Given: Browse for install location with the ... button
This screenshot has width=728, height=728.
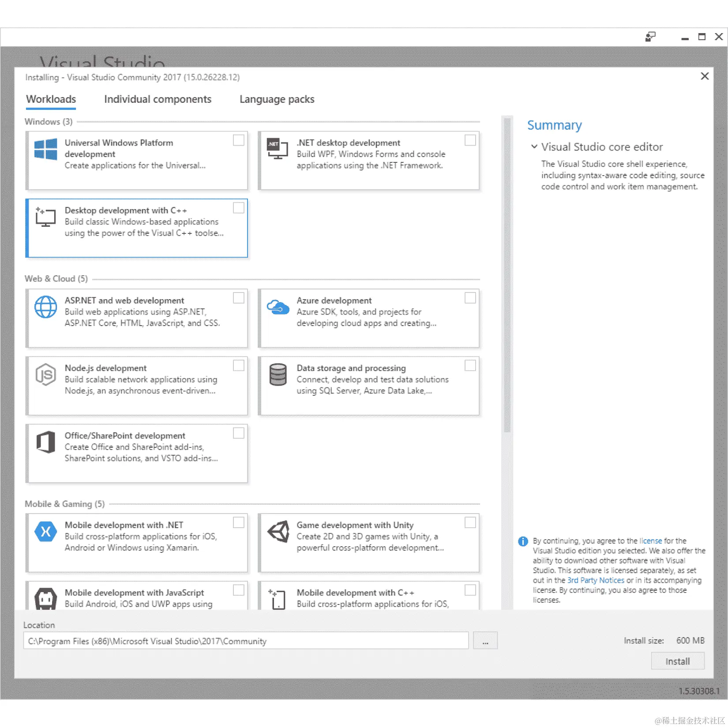Looking at the screenshot, I should (x=485, y=641).
